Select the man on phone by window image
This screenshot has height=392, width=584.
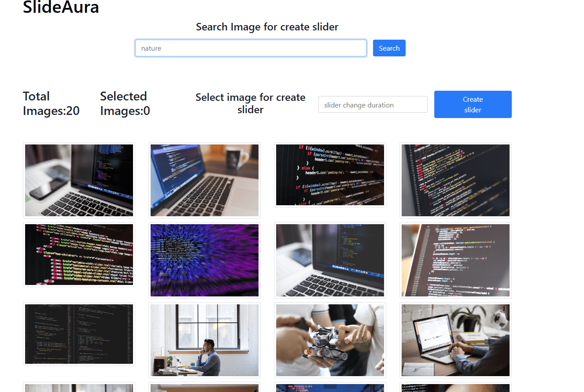[x=204, y=340]
